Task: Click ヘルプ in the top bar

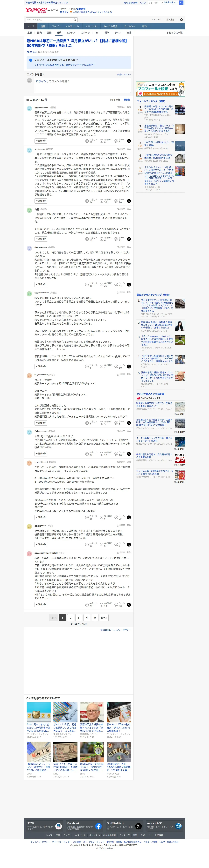Action: [x=143, y=3]
